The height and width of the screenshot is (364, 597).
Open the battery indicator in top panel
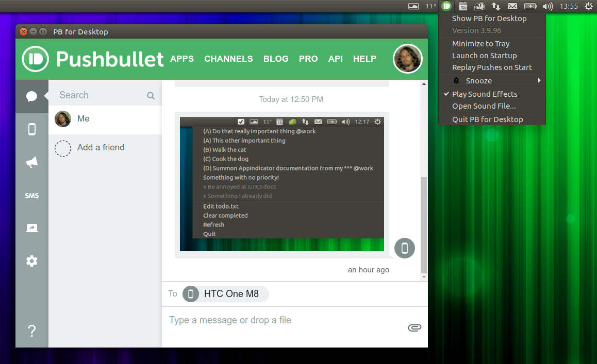click(530, 6)
